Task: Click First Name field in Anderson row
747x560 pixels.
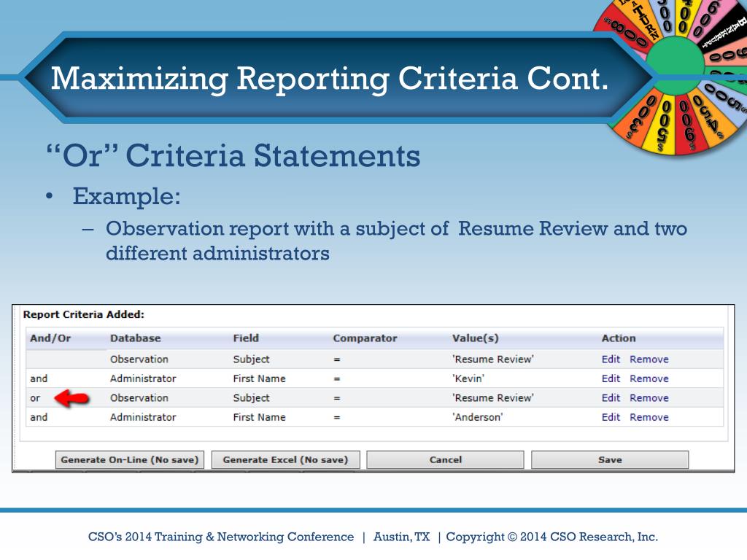Action: point(259,417)
